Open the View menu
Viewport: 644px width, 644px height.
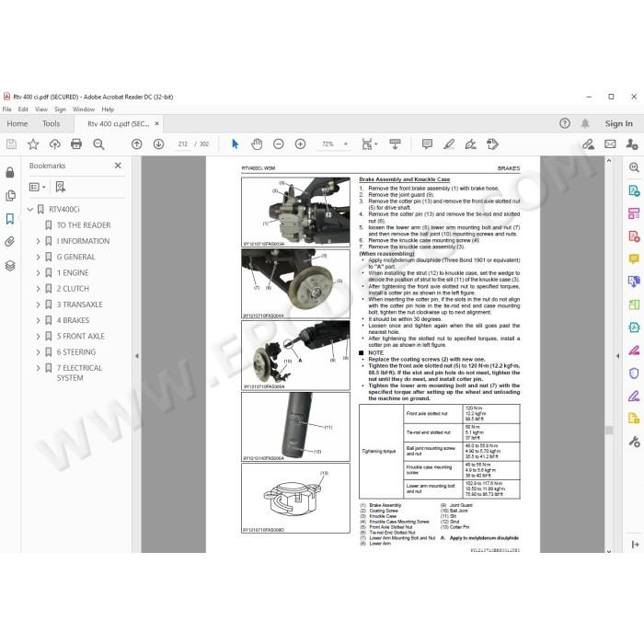(x=41, y=109)
